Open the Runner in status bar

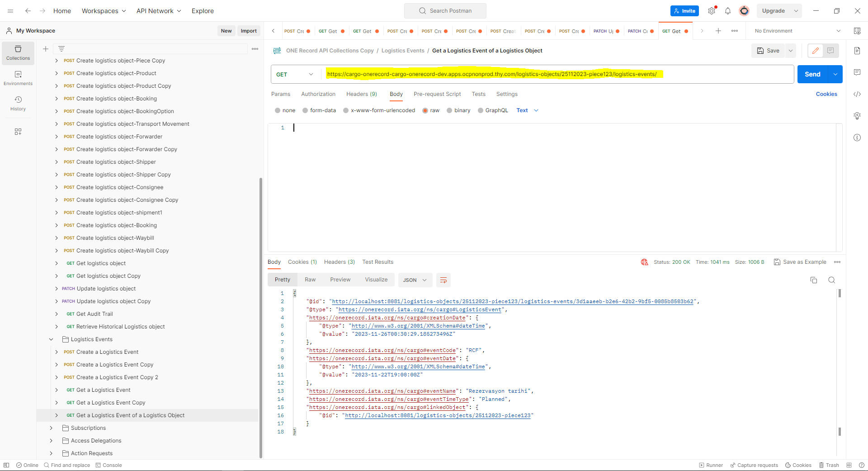pos(711,465)
